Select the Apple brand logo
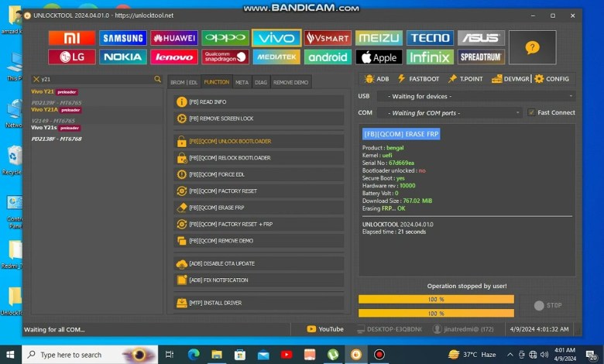Image resolution: width=604 pixels, height=364 pixels. [379, 57]
